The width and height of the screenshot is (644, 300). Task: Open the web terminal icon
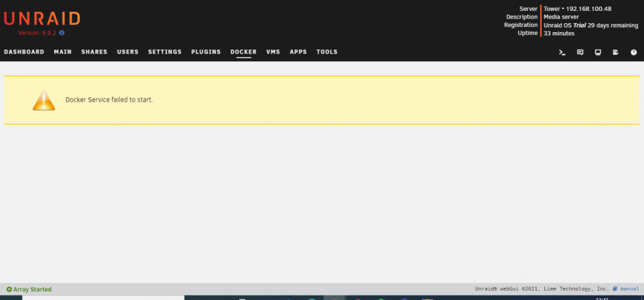click(x=562, y=52)
